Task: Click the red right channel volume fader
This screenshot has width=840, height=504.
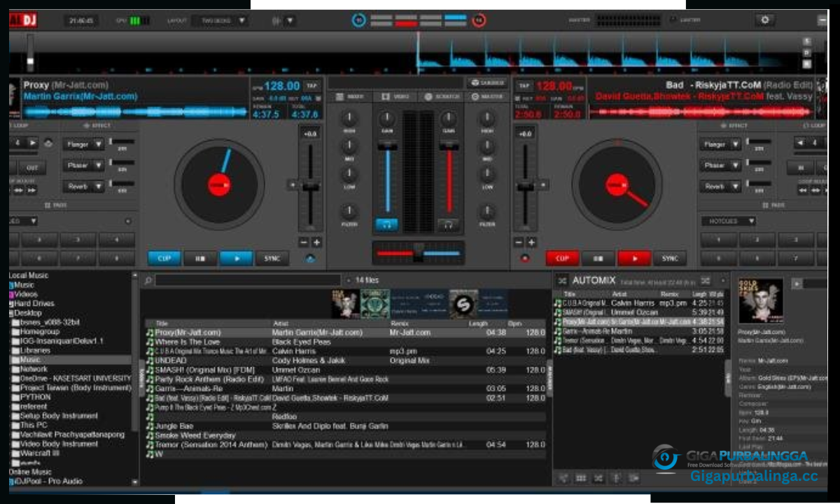Action: coord(448,146)
